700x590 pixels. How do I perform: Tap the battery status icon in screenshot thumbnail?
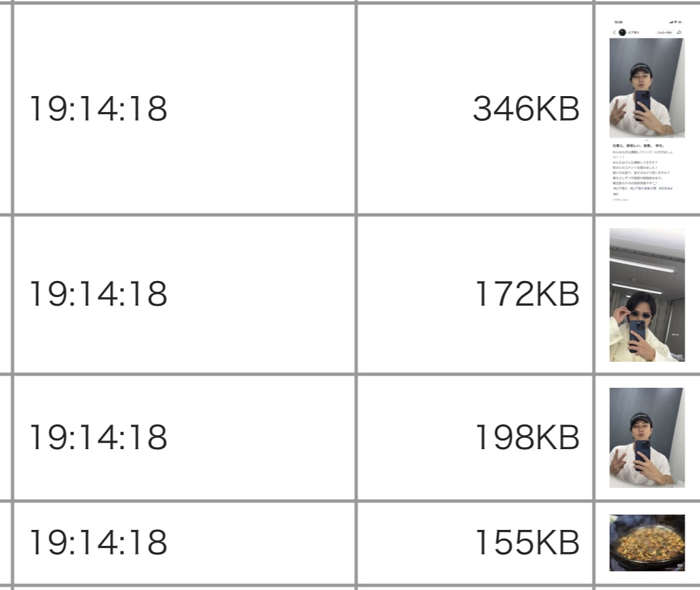[x=681, y=22]
